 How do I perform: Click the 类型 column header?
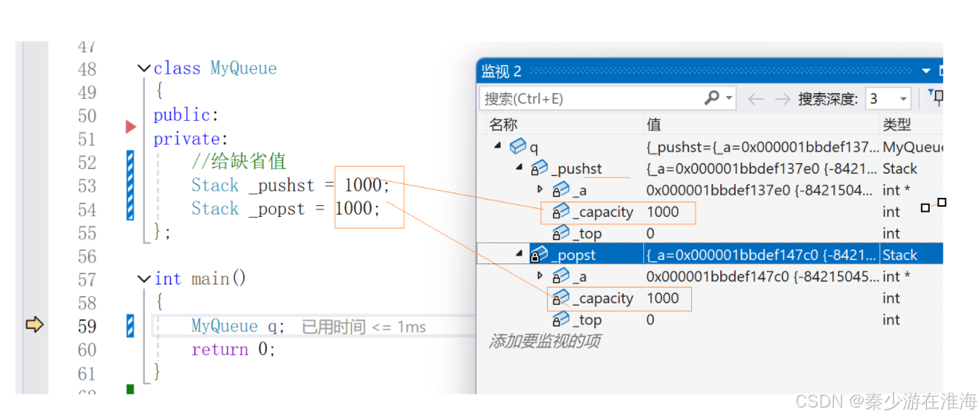tap(897, 124)
